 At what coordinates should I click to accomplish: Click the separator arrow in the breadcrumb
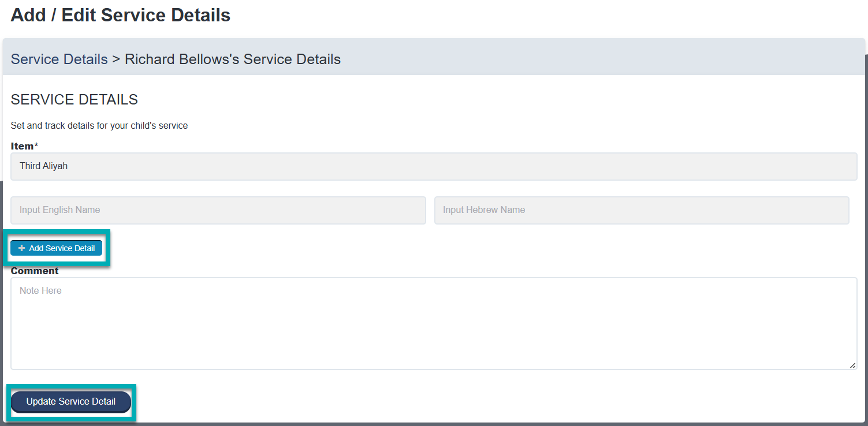(x=116, y=59)
